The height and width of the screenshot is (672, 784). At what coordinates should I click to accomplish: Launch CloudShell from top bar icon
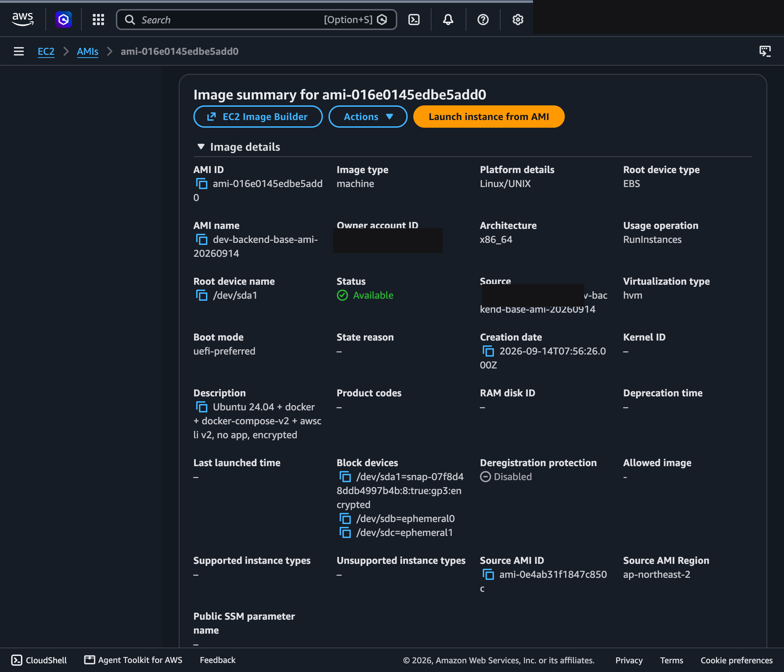414,20
